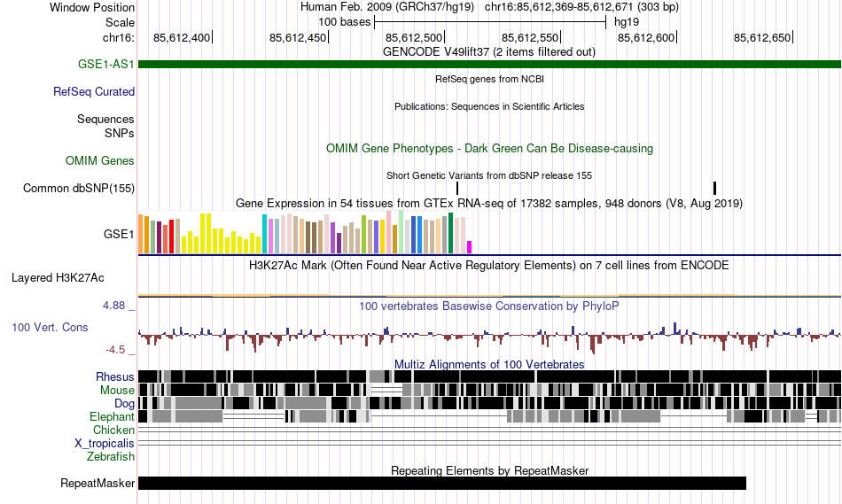Click 100 vertebrates Basewise Conservation title
The height and width of the screenshot is (504, 842).
(489, 306)
